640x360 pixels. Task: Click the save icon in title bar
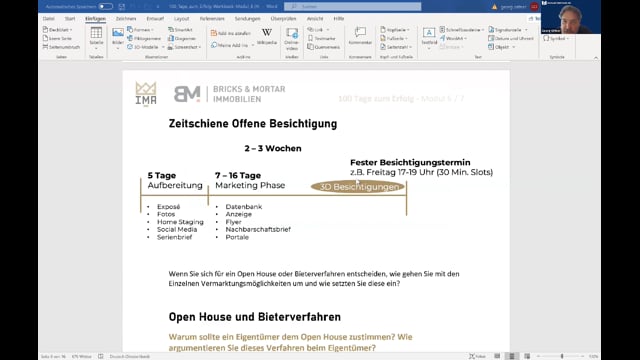[122, 7]
